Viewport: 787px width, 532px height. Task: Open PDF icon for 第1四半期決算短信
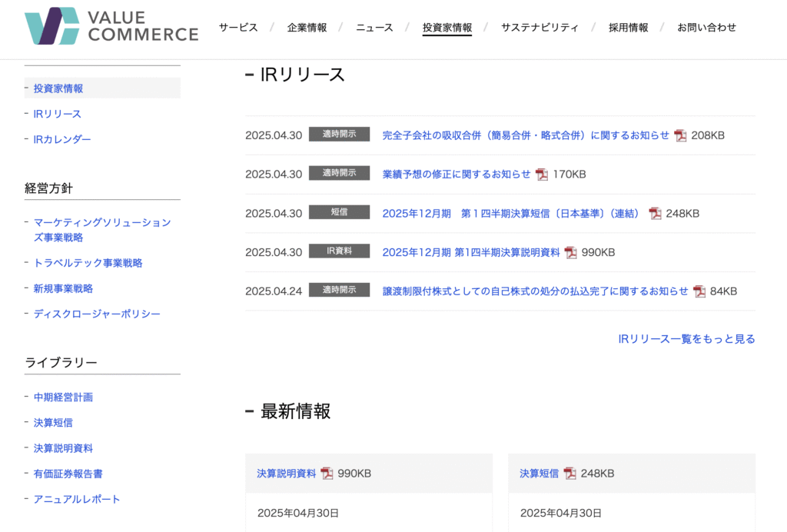click(x=655, y=213)
